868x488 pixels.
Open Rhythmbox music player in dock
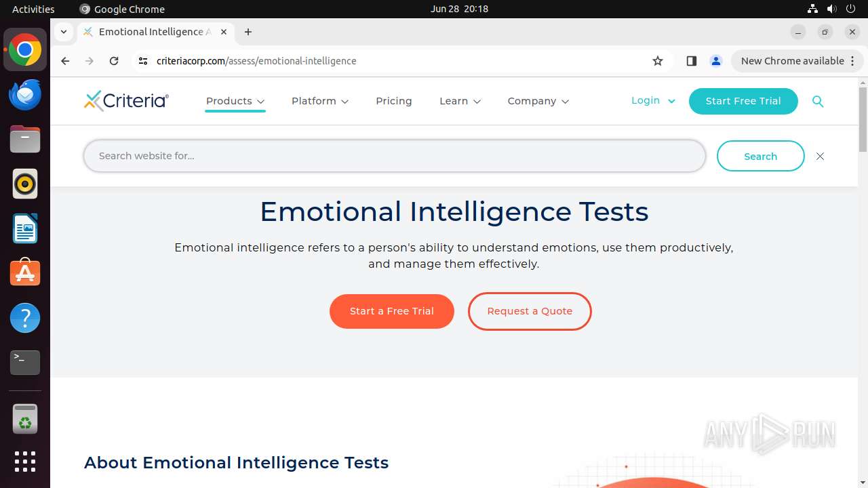coord(25,184)
